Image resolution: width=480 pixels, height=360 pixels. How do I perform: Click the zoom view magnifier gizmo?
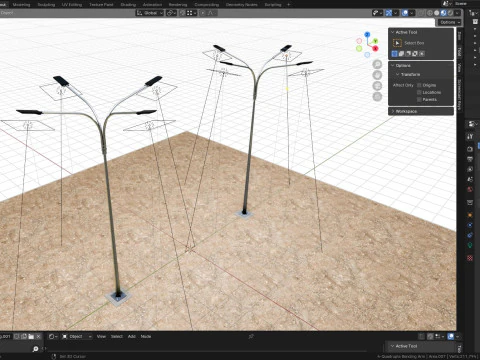(377, 64)
